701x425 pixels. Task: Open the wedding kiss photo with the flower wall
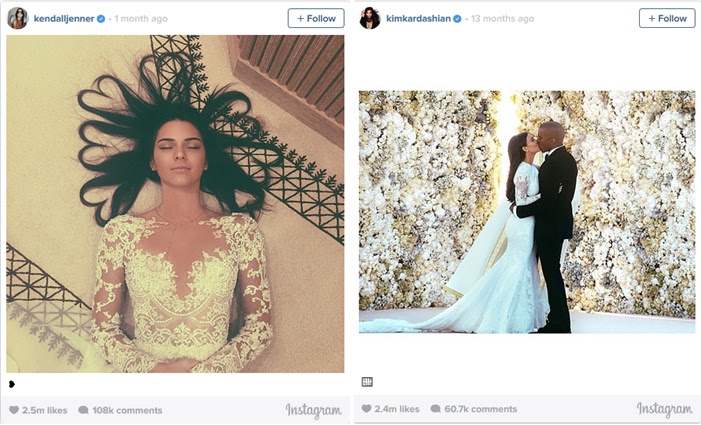[527, 212]
